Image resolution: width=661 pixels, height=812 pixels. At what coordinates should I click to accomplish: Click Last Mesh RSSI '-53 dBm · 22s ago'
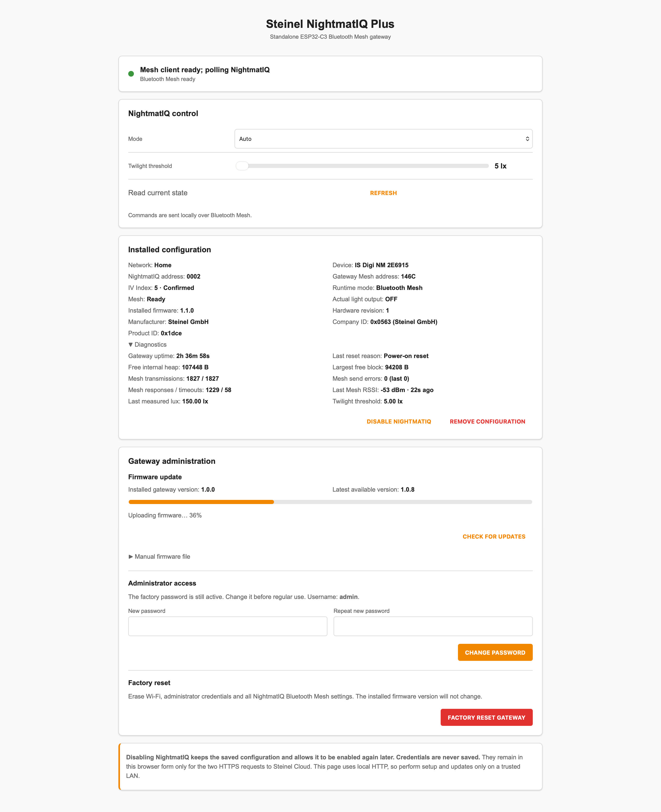[407, 390]
